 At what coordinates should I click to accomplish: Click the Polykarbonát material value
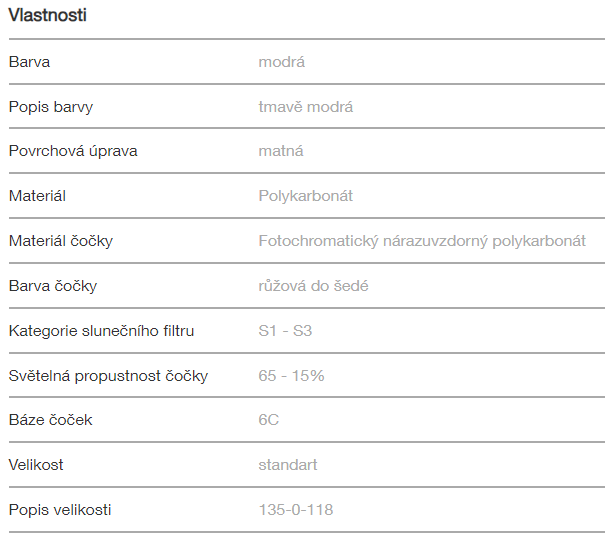click(x=305, y=196)
